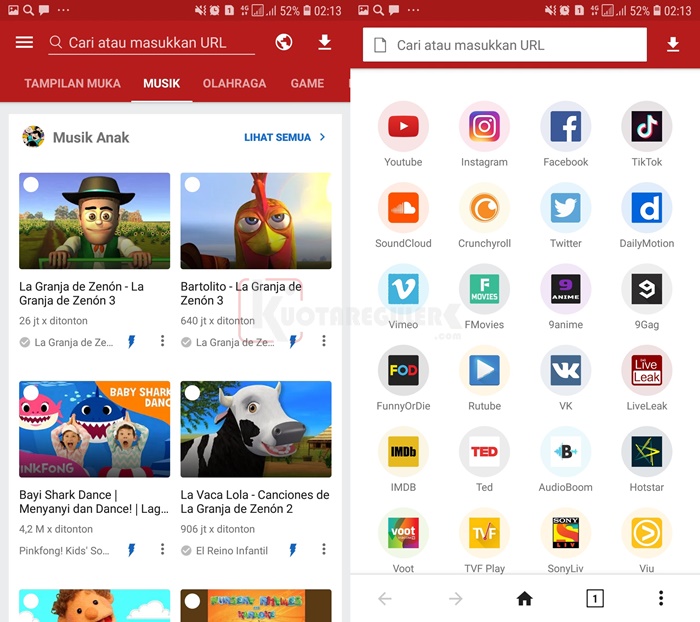
Task: Select the circle on La Granja de Zenón thumbnail
Action: click(31, 185)
